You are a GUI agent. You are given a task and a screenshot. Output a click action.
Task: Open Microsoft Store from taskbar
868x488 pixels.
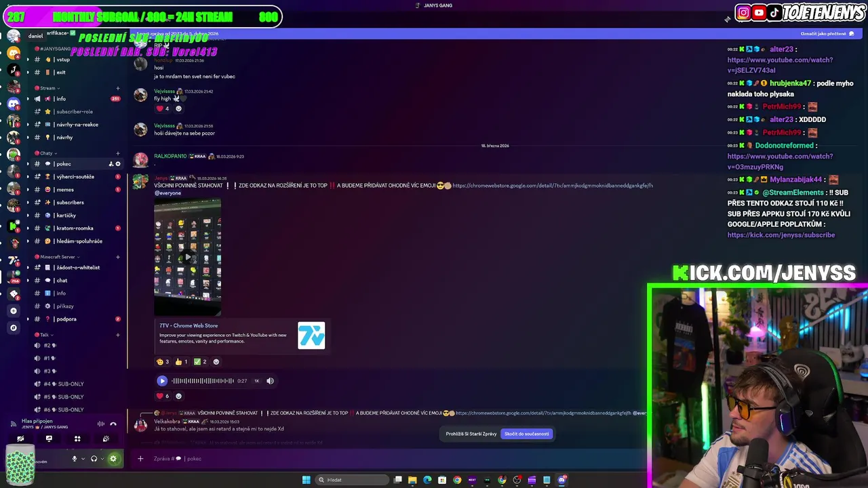[442, 480]
